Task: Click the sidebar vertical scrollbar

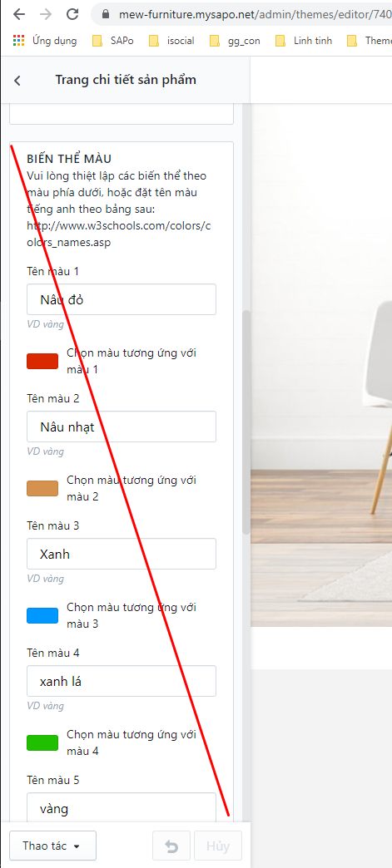Action: pyautogui.click(x=246, y=422)
